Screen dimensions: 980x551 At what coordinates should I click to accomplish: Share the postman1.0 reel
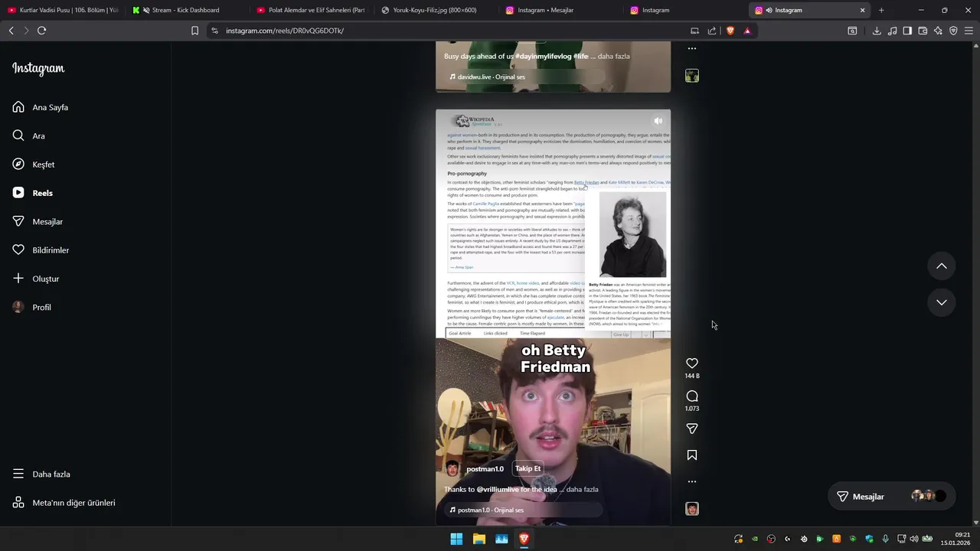click(692, 429)
